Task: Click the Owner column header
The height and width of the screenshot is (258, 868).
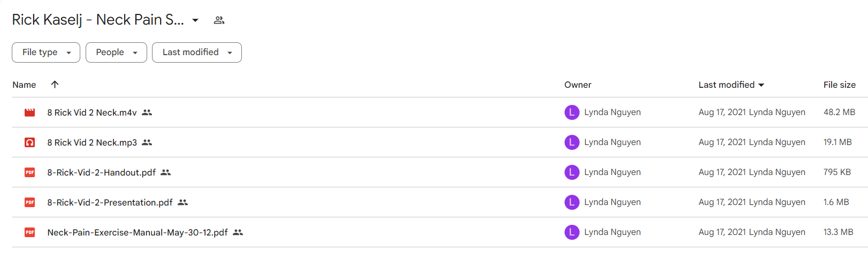Action: (x=578, y=85)
